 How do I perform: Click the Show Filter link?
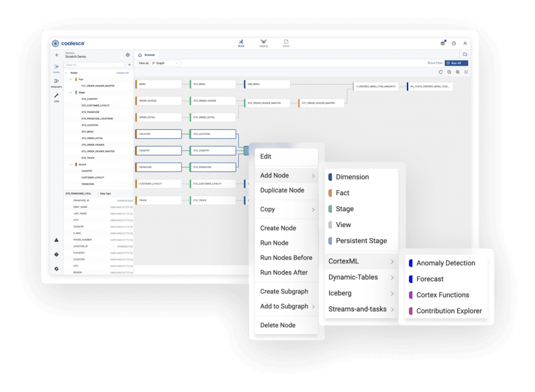tap(435, 63)
